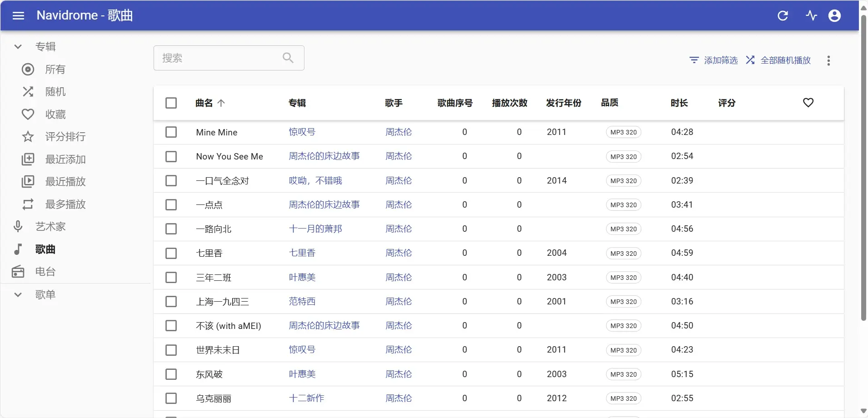868x418 pixels.
Task: Select 最近播放 in sidebar
Action: tap(65, 182)
